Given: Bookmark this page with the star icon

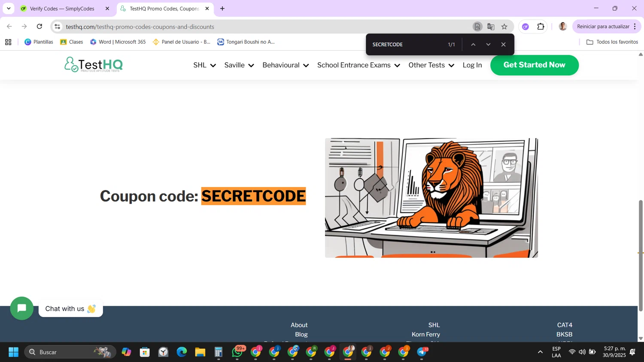Looking at the screenshot, I should pyautogui.click(x=504, y=27).
